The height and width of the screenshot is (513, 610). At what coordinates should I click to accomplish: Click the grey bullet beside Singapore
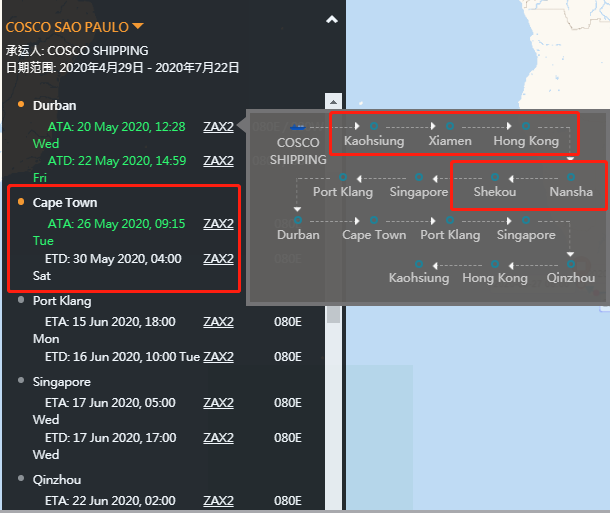coord(21,380)
